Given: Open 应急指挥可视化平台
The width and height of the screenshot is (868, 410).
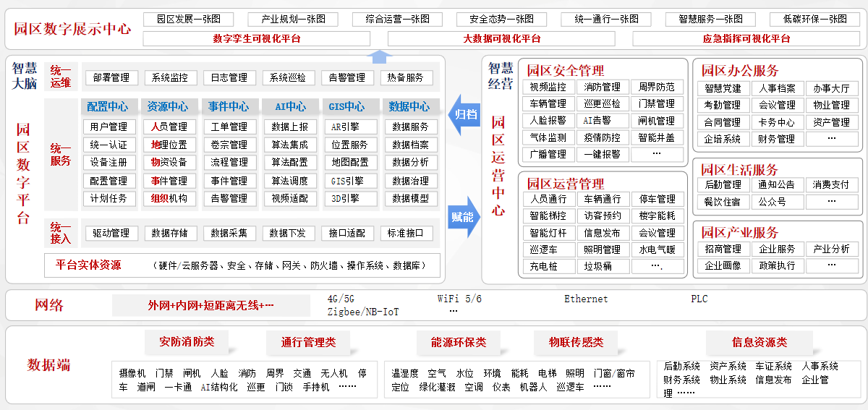Looking at the screenshot, I should [x=746, y=38].
